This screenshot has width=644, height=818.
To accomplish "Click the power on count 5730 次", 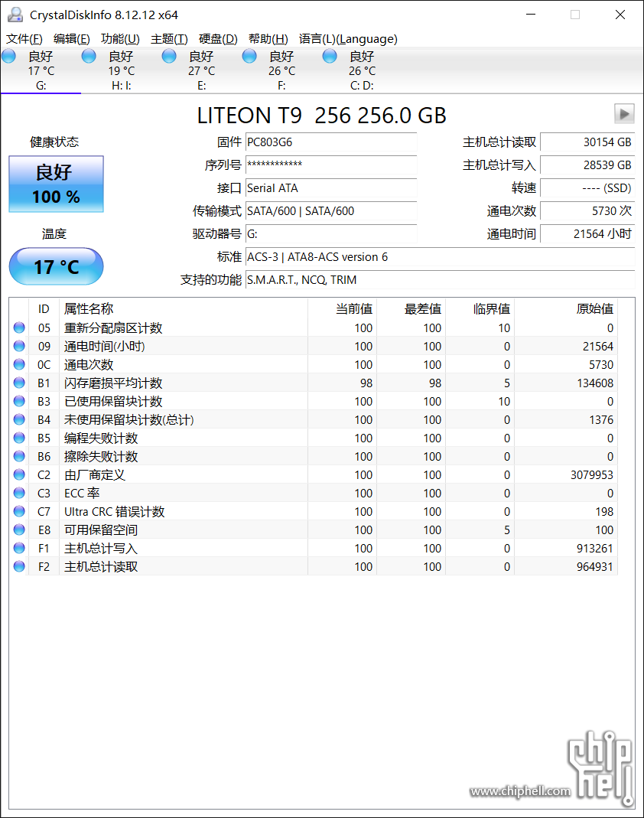I will (587, 210).
